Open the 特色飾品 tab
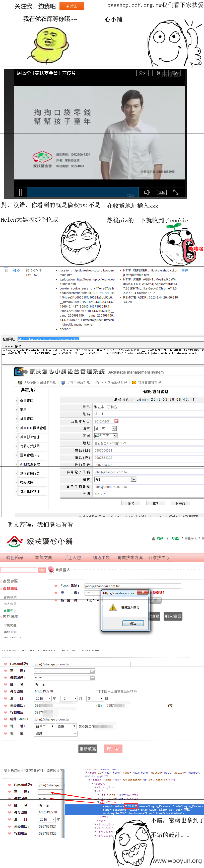 pyautogui.click(x=15, y=558)
